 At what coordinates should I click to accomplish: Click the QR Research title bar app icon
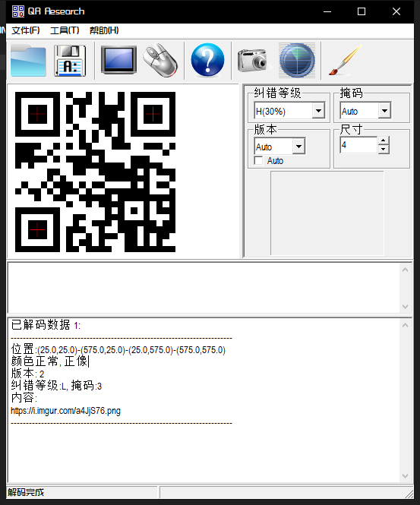pyautogui.click(x=18, y=11)
